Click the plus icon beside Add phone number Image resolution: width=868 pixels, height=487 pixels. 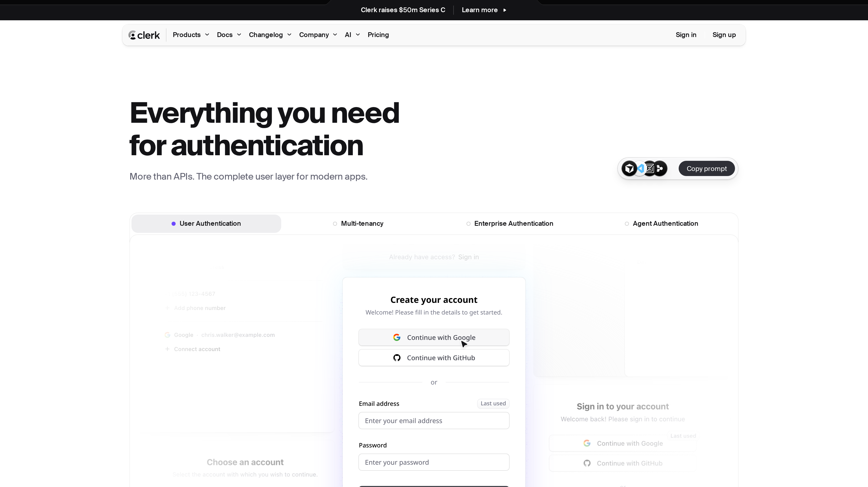pyautogui.click(x=167, y=308)
